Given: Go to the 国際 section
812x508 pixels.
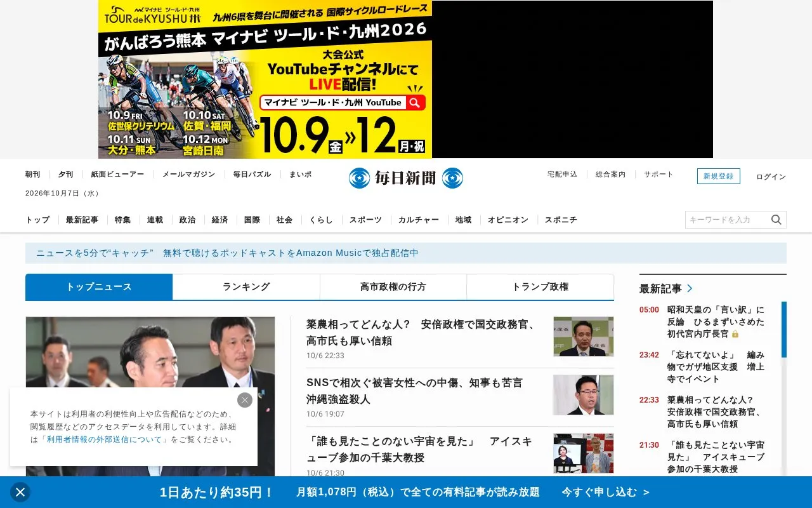Looking at the screenshot, I should pos(252,220).
